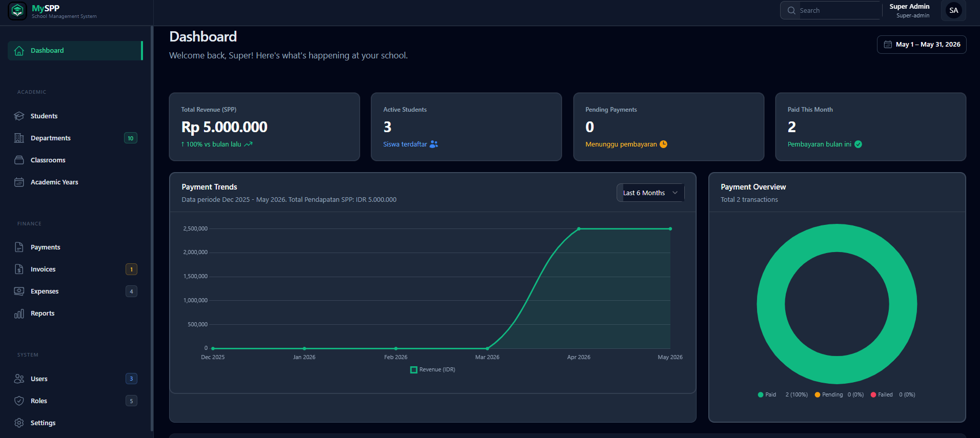Open Settings menu item
This screenshot has height=438, width=980.
75,423
